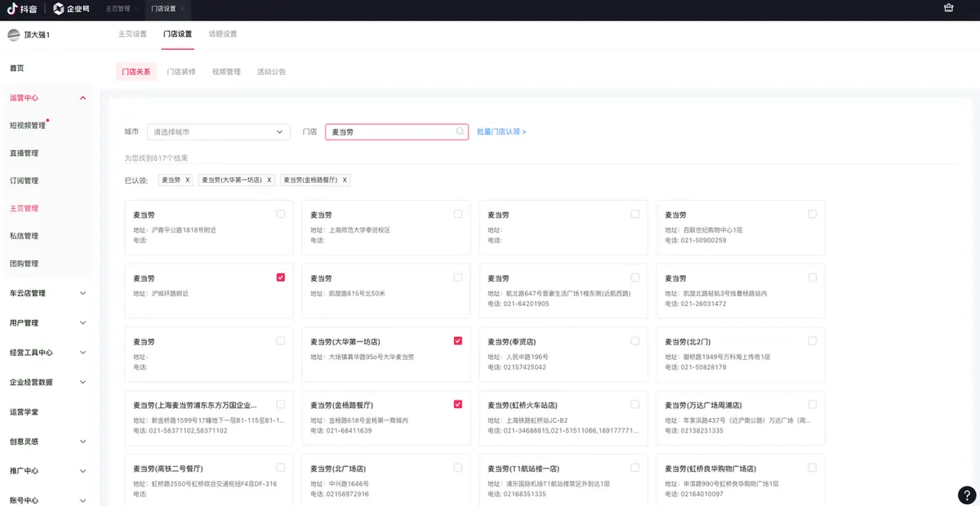The height and width of the screenshot is (506, 980).
Task: Select the 门店装修 sub-tab
Action: pyautogui.click(x=181, y=72)
